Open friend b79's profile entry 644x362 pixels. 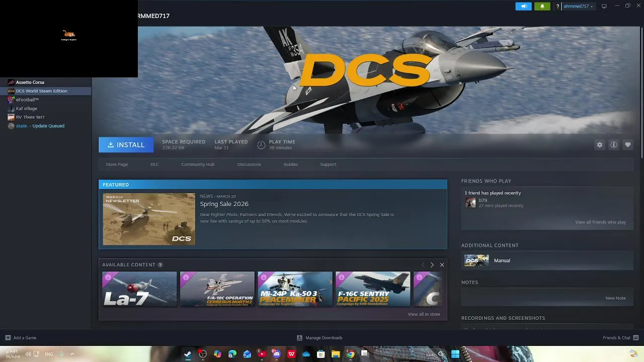[x=494, y=203]
